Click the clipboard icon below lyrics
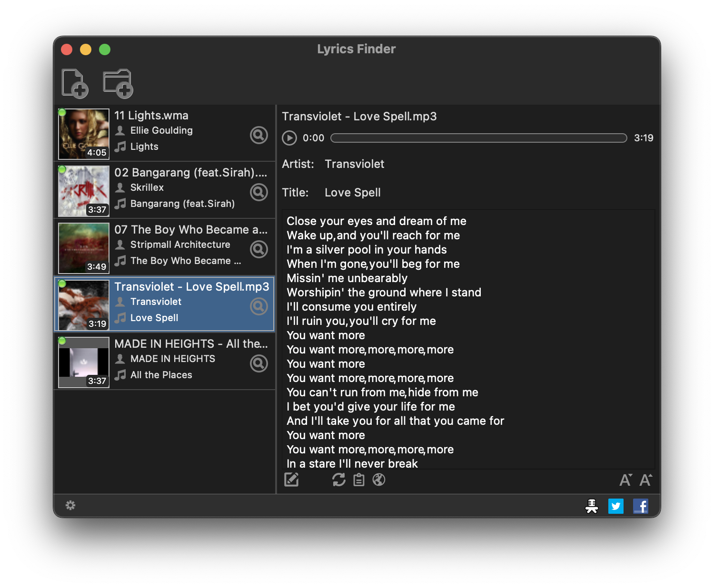The image size is (714, 588). (x=359, y=480)
